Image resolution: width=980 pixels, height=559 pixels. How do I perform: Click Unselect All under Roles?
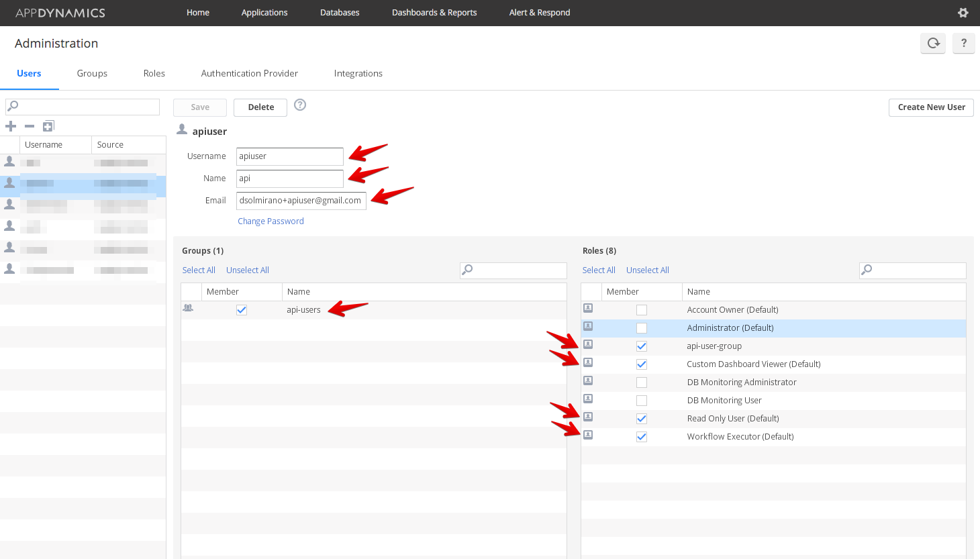pos(647,270)
